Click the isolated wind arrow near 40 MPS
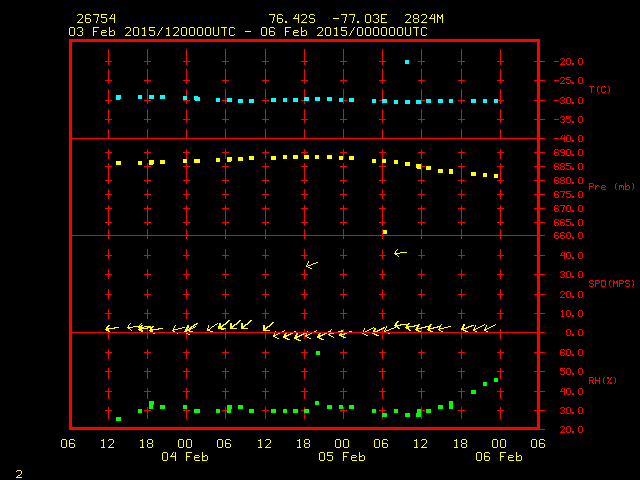The image size is (640, 480). (x=400, y=253)
